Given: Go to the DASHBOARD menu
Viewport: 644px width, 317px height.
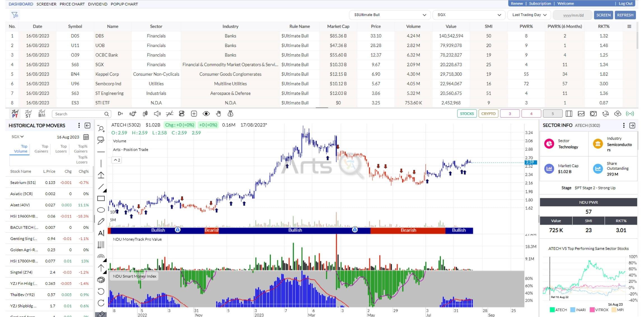Looking at the screenshot, I should 21,4.
